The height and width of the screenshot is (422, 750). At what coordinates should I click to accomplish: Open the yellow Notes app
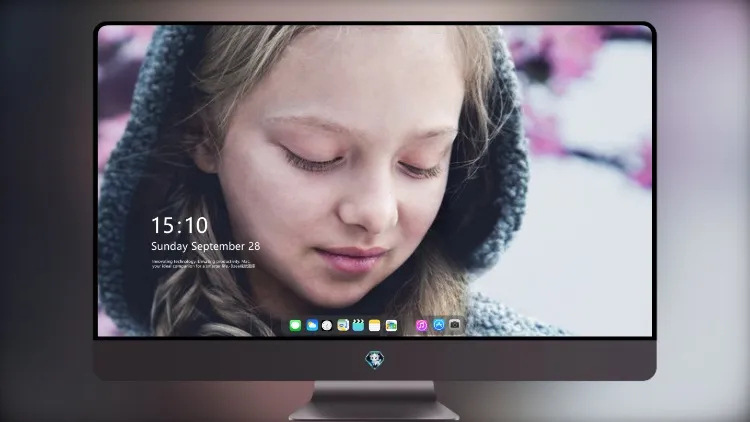(375, 325)
